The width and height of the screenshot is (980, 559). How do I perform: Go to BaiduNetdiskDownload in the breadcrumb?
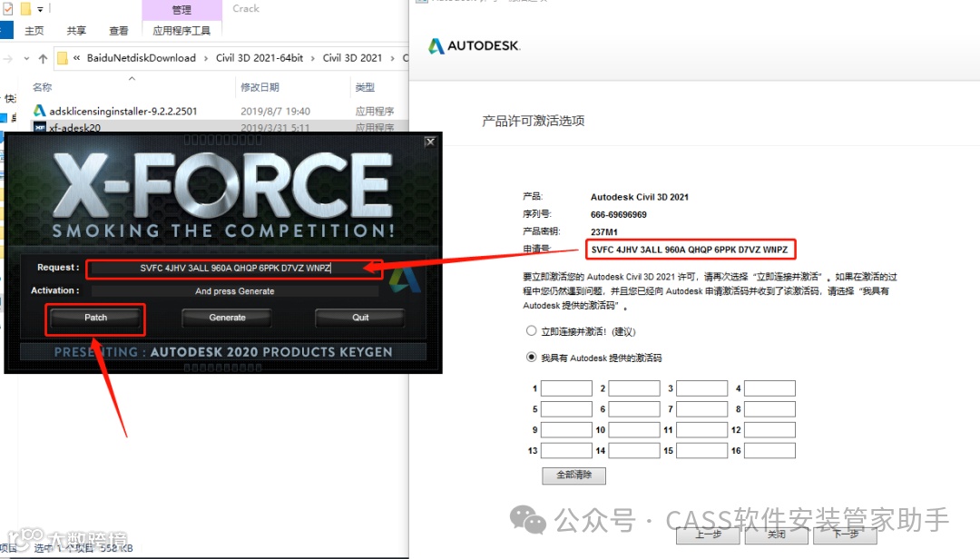coord(142,58)
